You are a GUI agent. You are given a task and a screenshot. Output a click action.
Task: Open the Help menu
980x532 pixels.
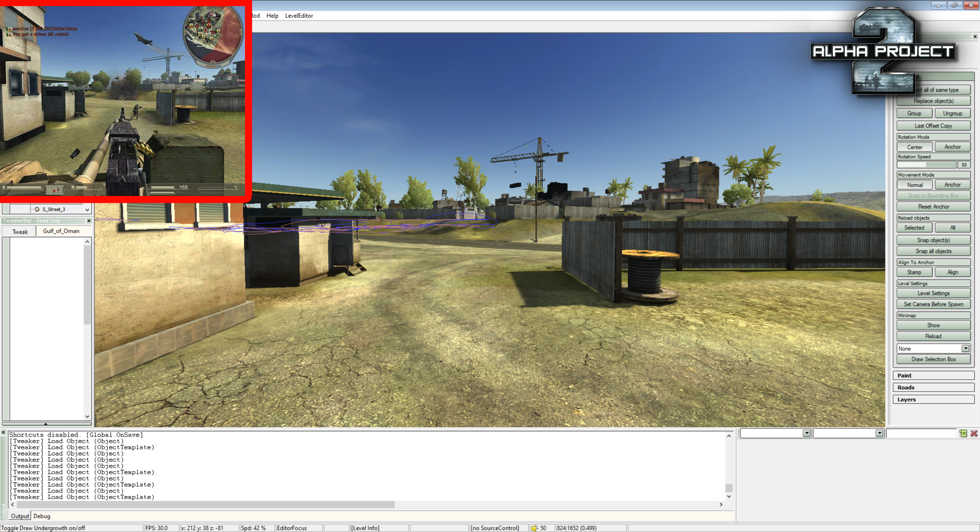[x=272, y=16]
